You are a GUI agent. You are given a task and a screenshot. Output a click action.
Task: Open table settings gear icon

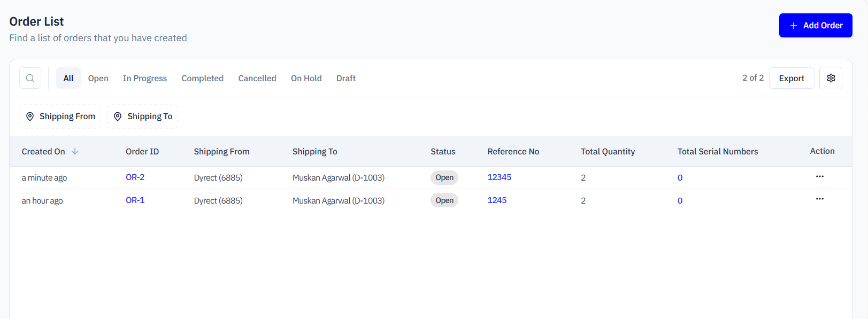[831, 78]
